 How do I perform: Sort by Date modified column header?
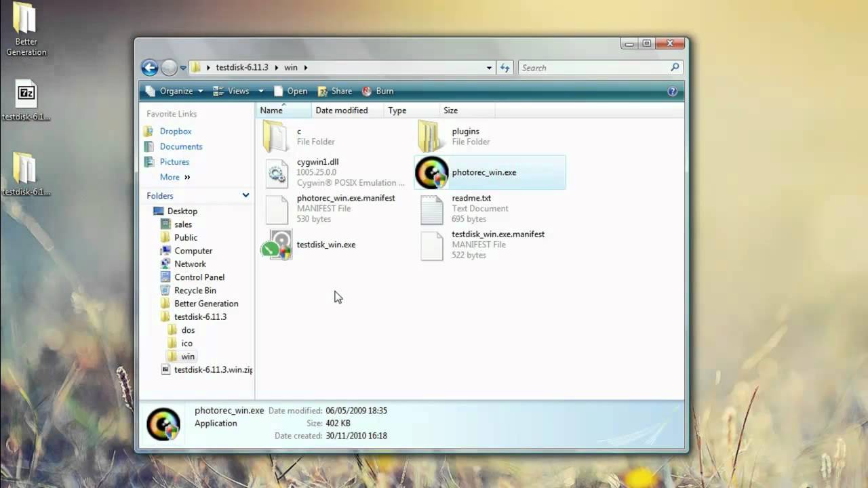pos(348,110)
